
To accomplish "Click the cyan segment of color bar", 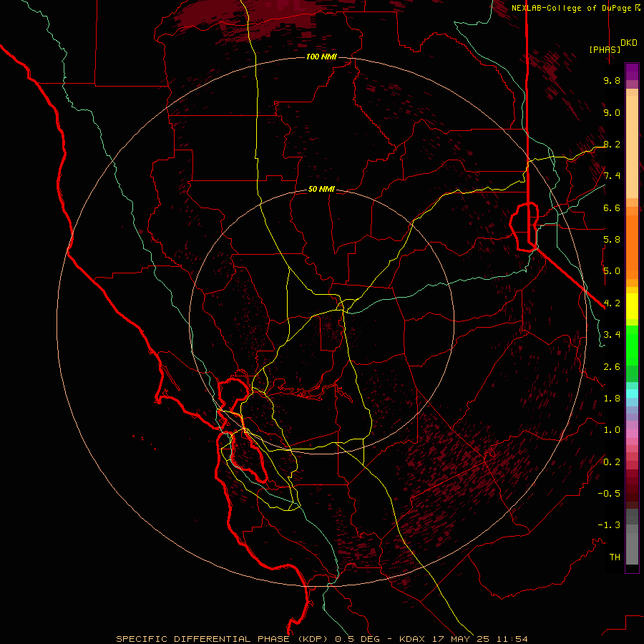I will [632, 394].
